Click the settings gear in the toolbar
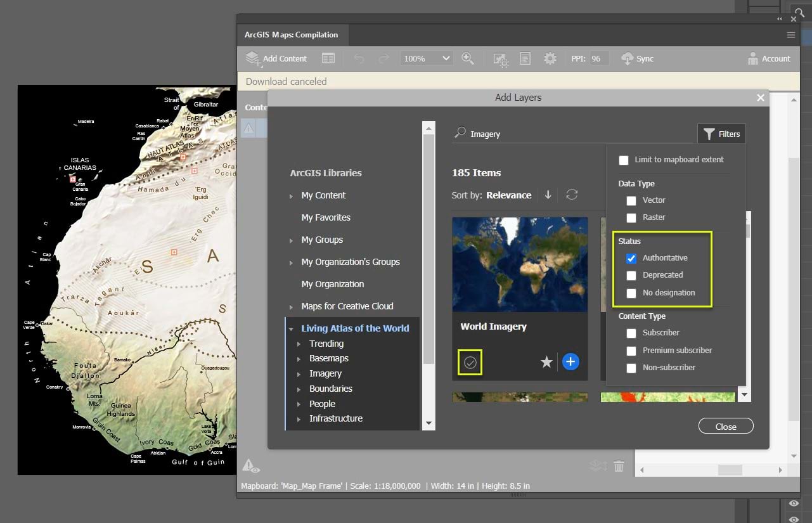 550,58
